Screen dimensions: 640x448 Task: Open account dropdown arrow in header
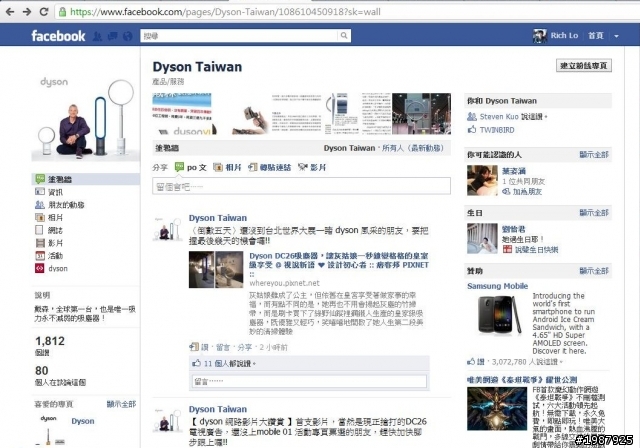click(616, 36)
